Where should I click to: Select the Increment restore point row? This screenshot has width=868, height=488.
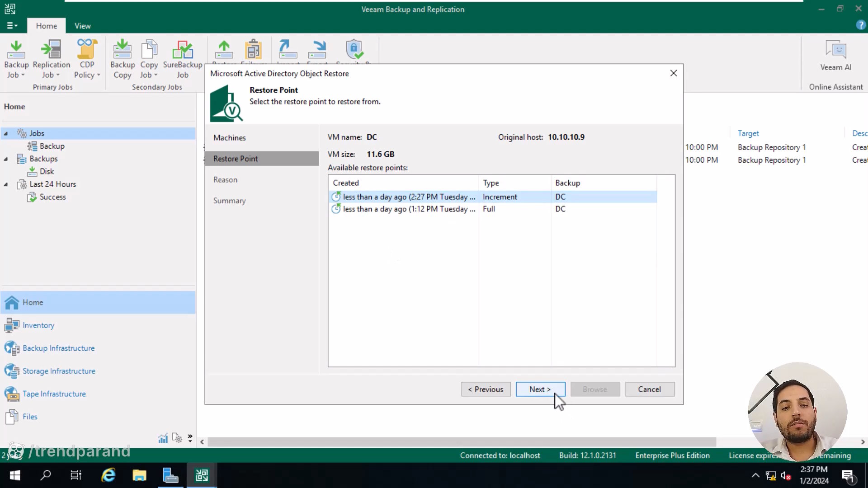[493, 197]
